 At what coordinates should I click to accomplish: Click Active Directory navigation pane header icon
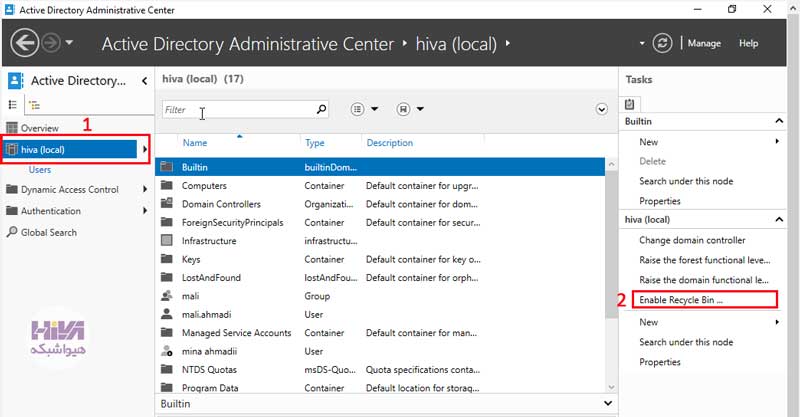pos(16,80)
